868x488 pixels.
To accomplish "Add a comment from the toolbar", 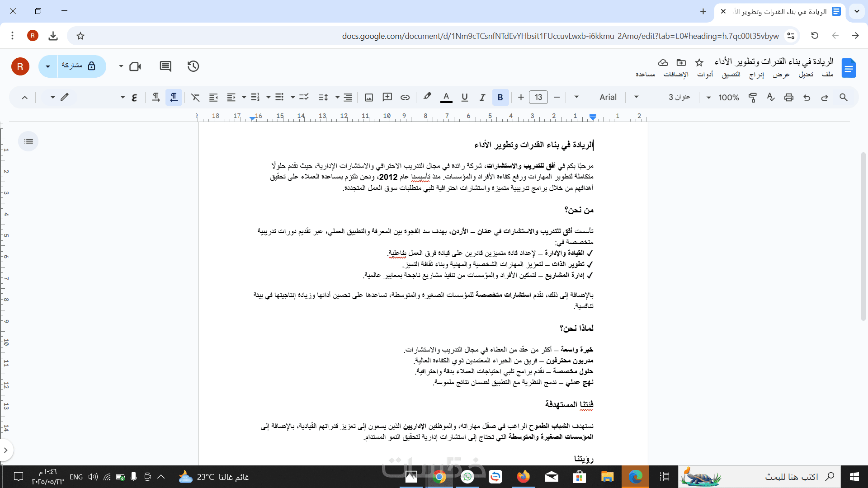I will (387, 97).
